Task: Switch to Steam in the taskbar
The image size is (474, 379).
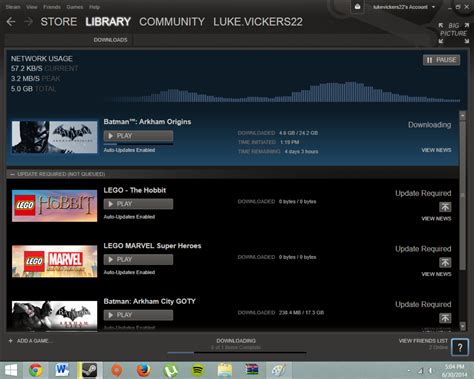Action: click(x=89, y=370)
